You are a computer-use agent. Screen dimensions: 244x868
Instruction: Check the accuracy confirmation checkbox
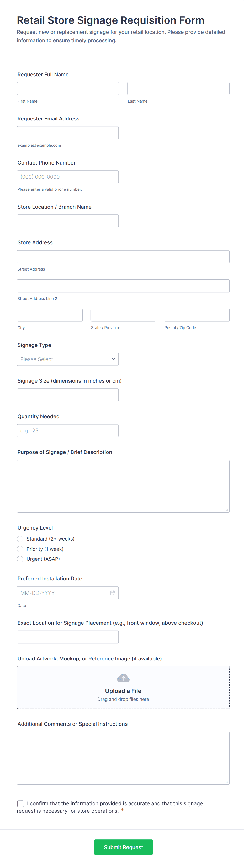(21, 804)
